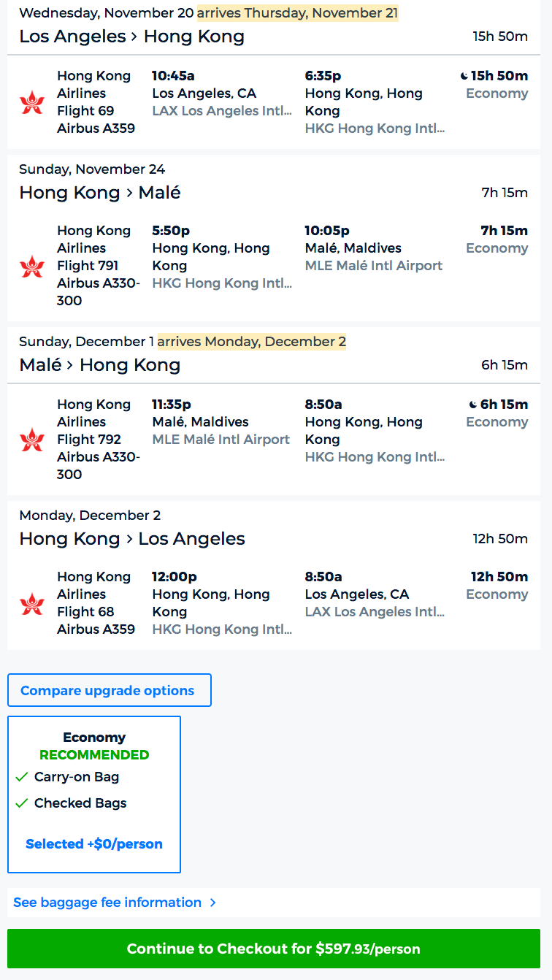Click Carry-on Bag green checkmark
This screenshot has height=980, width=552.
(x=21, y=777)
